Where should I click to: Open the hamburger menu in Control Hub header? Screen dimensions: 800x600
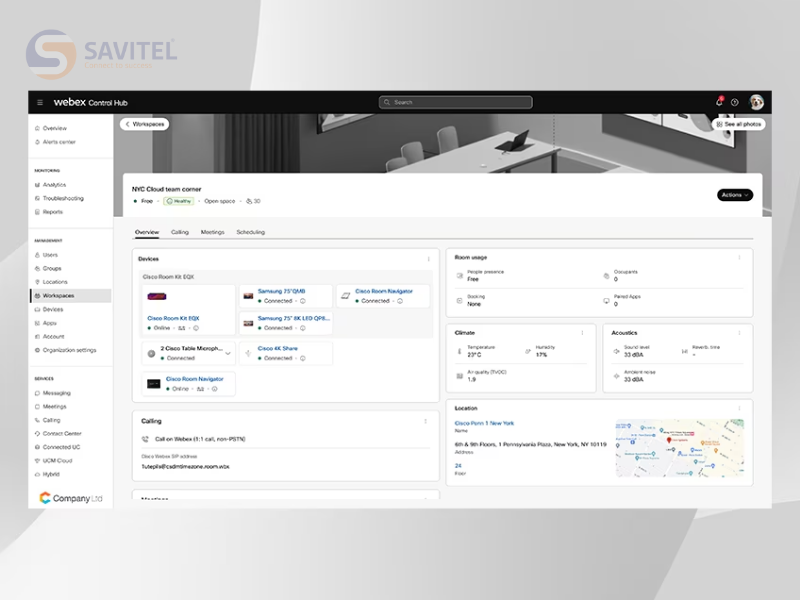(x=40, y=103)
